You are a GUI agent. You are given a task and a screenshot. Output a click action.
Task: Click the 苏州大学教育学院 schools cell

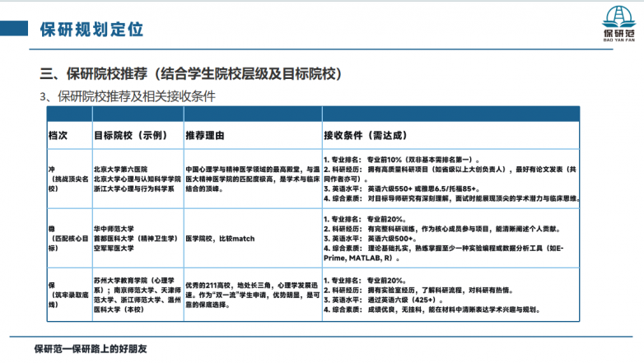click(x=135, y=296)
